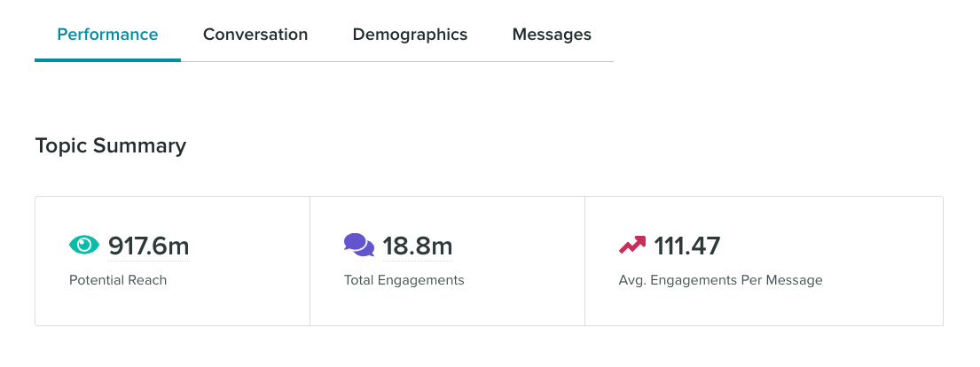Viewport: 980px width, 367px height.
Task: Click the purple speech bubbles engagements icon
Action: click(359, 245)
